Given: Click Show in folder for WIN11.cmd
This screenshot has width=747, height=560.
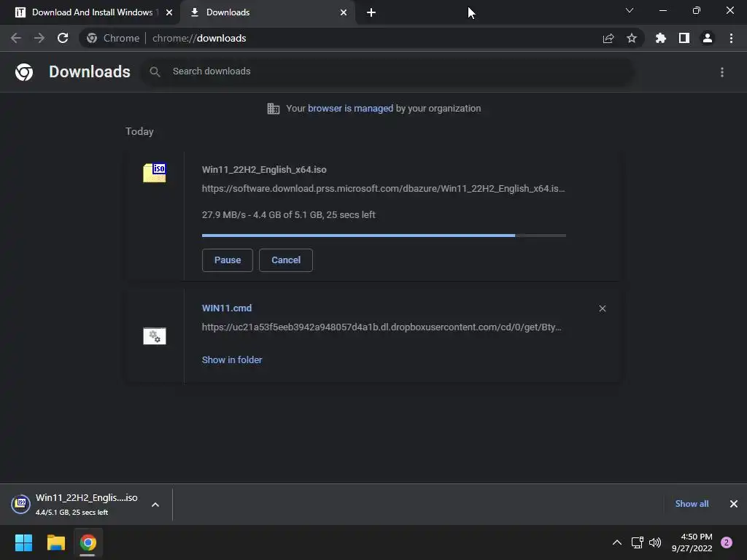Looking at the screenshot, I should pyautogui.click(x=232, y=360).
